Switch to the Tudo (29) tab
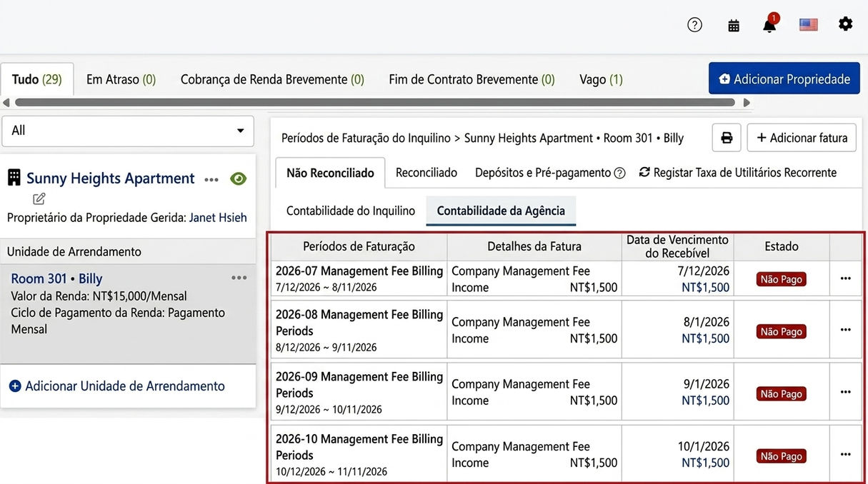The image size is (868, 484). point(37,79)
